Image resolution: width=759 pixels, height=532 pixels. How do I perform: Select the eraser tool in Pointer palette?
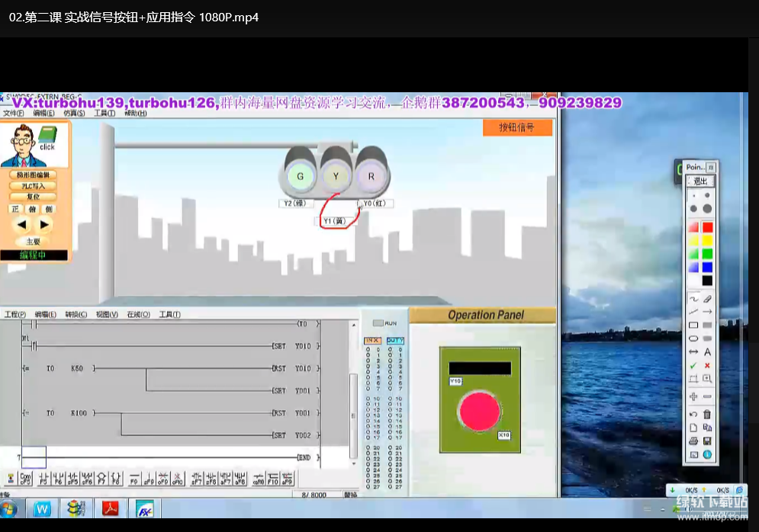[x=707, y=298]
